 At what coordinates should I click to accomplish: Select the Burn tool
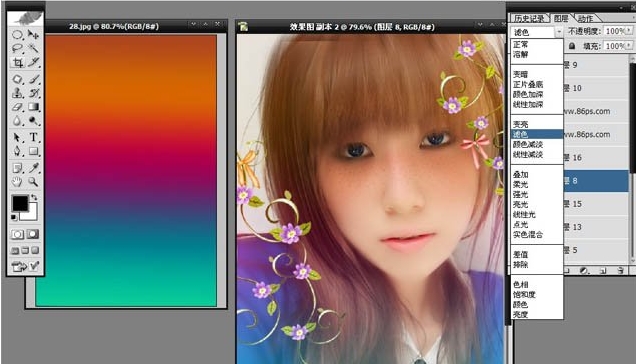[33, 121]
